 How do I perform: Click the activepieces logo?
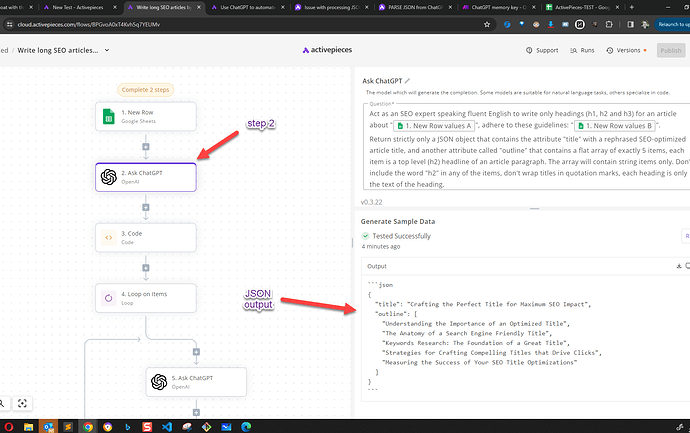pyautogui.click(x=327, y=50)
